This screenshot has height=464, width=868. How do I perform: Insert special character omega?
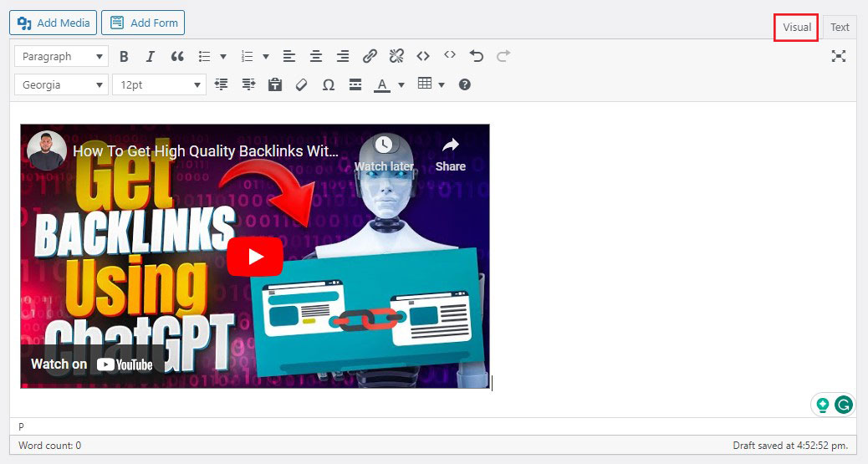(329, 84)
